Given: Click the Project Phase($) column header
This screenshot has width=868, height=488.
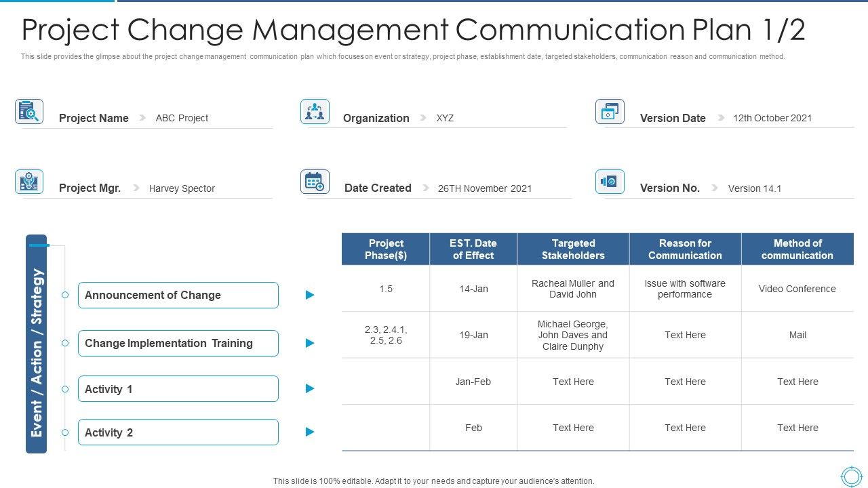Looking at the screenshot, I should (386, 249).
